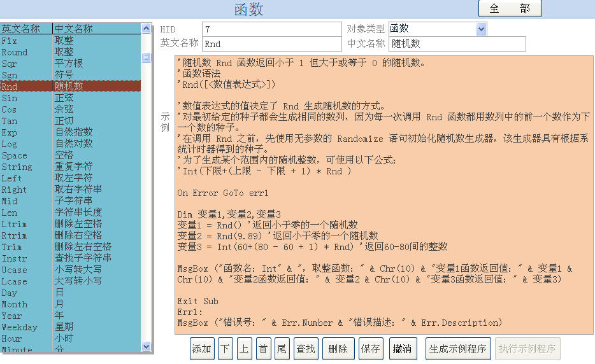This screenshot has width=595, height=364.
Task: Open the 对象类型 dropdown arrow
Action: point(481,29)
